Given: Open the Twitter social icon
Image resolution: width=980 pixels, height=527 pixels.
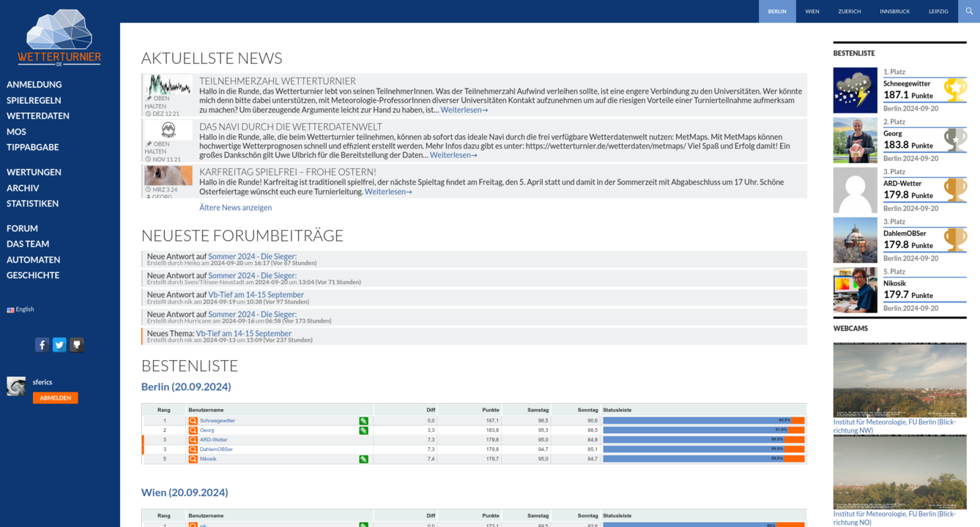Looking at the screenshot, I should (x=59, y=345).
